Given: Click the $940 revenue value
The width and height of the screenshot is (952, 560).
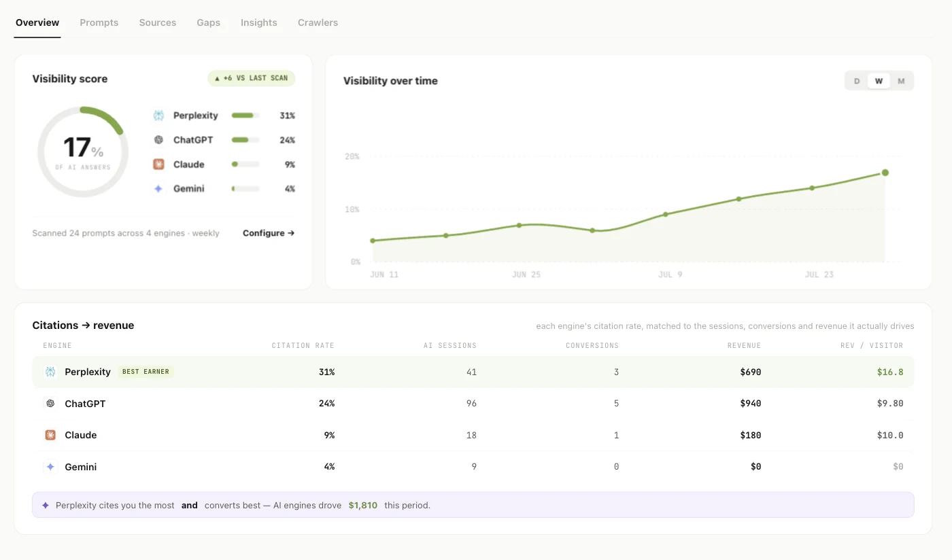Looking at the screenshot, I should 751,404.
